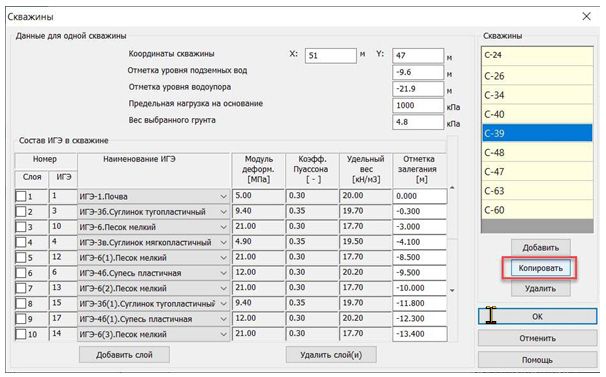
Task: Click aquiclude level field -21.9
Action: pos(418,89)
